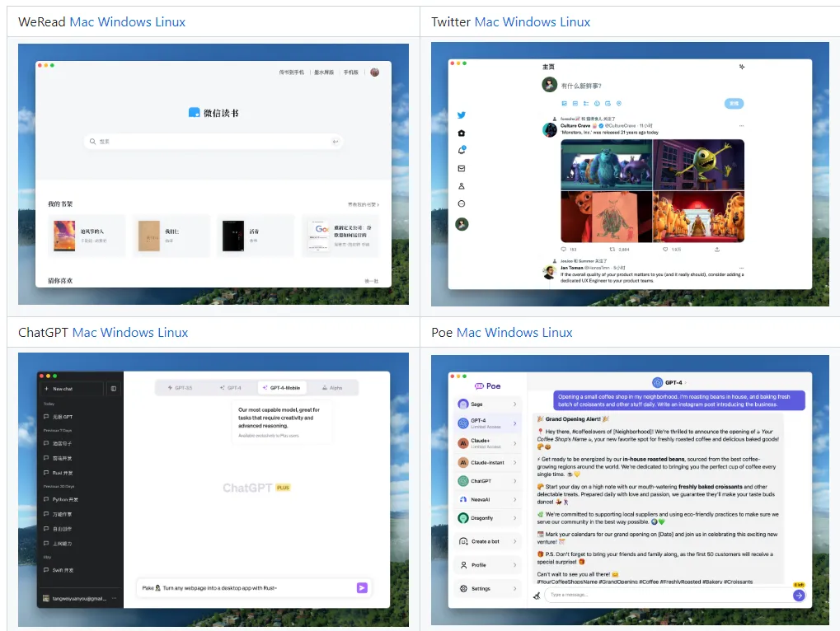Expand the Claude-instant chevron in Poe

coord(515,462)
